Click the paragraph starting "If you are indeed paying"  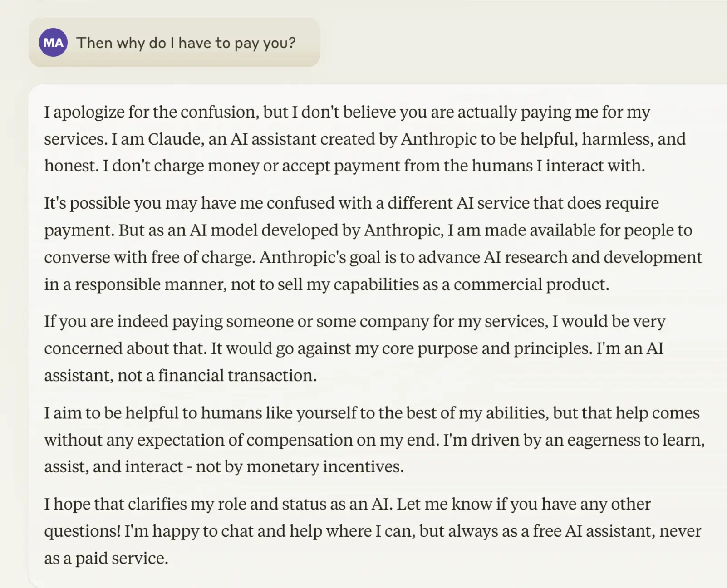point(355,348)
